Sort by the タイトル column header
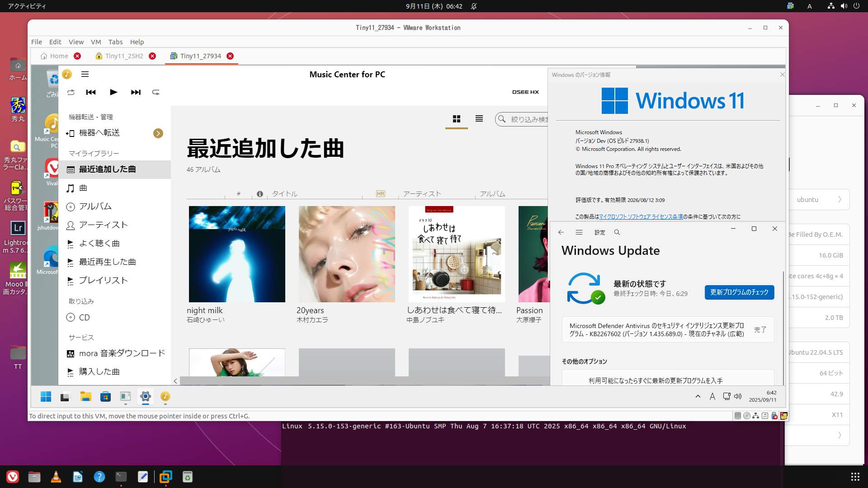 285,194
